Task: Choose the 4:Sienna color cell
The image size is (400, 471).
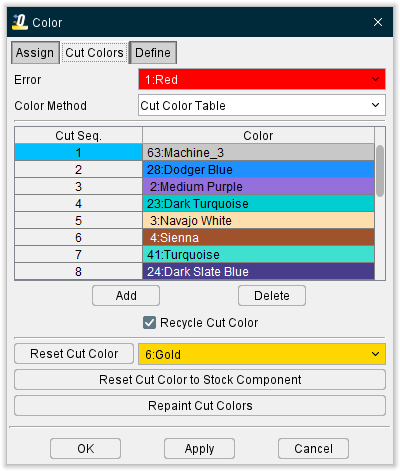Action: [x=258, y=238]
